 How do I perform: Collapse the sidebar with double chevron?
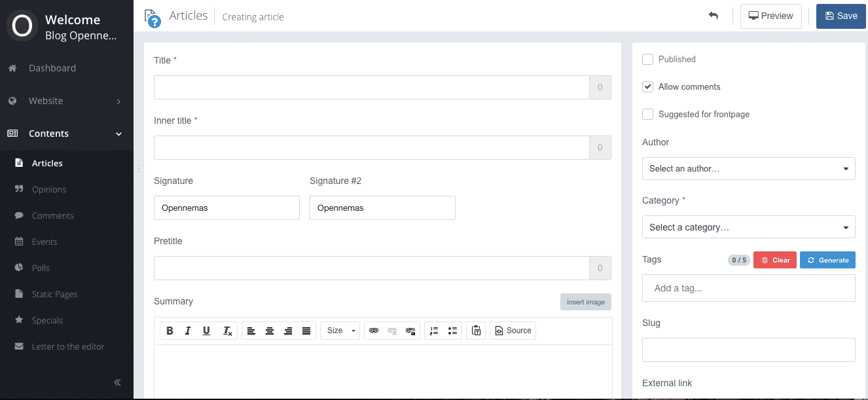coord(117,382)
